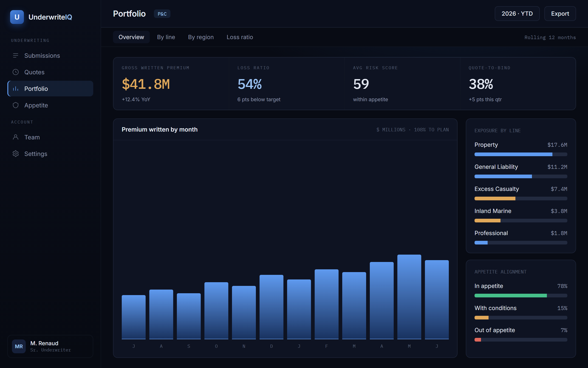The height and width of the screenshot is (368, 588).
Task: Click the APPETITE ALIGNMENT heading
Action: click(x=500, y=272)
